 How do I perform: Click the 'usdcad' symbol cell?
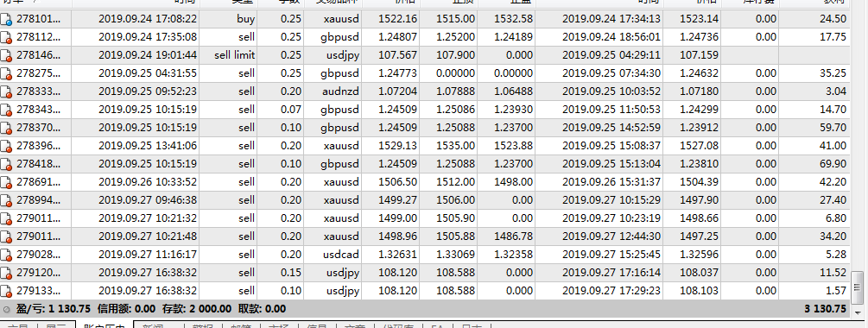pos(341,255)
